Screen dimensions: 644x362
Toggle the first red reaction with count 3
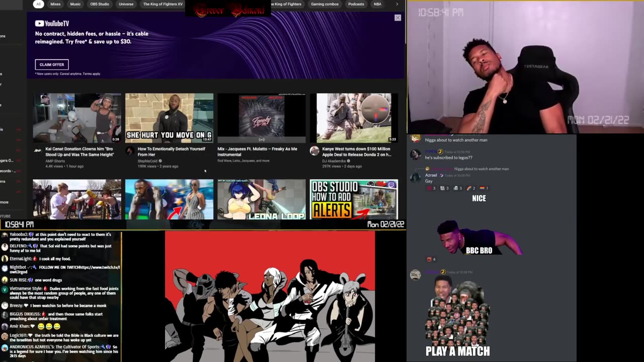432,188
